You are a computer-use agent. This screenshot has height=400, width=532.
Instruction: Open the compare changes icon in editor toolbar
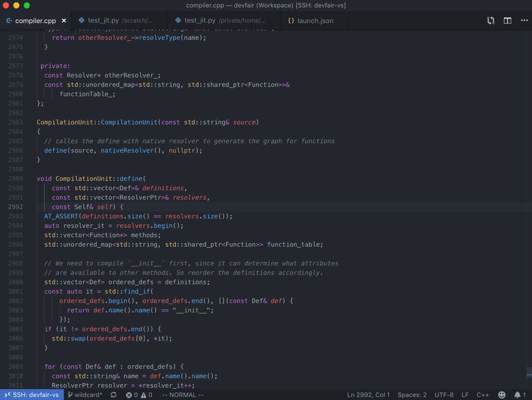[491, 20]
